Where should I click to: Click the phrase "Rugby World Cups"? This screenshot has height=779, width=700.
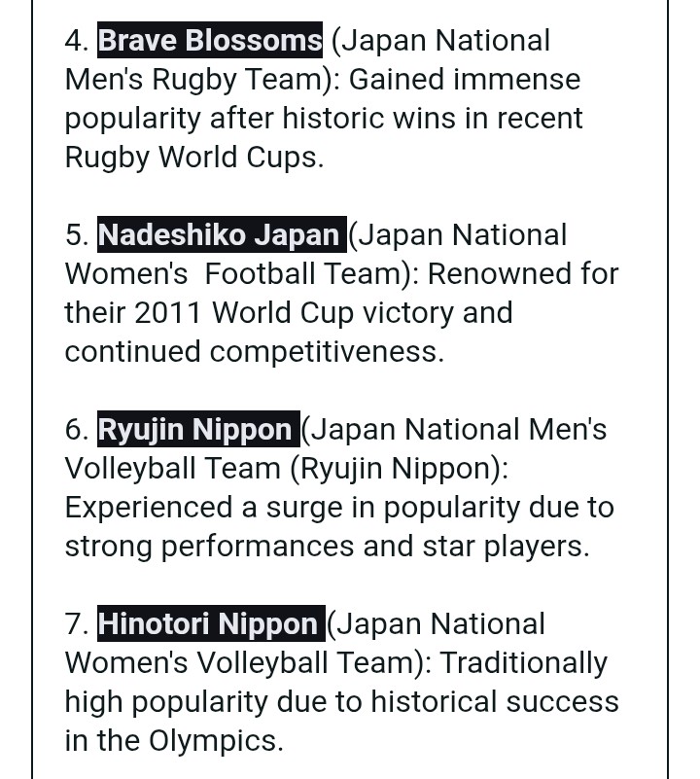coord(192,157)
